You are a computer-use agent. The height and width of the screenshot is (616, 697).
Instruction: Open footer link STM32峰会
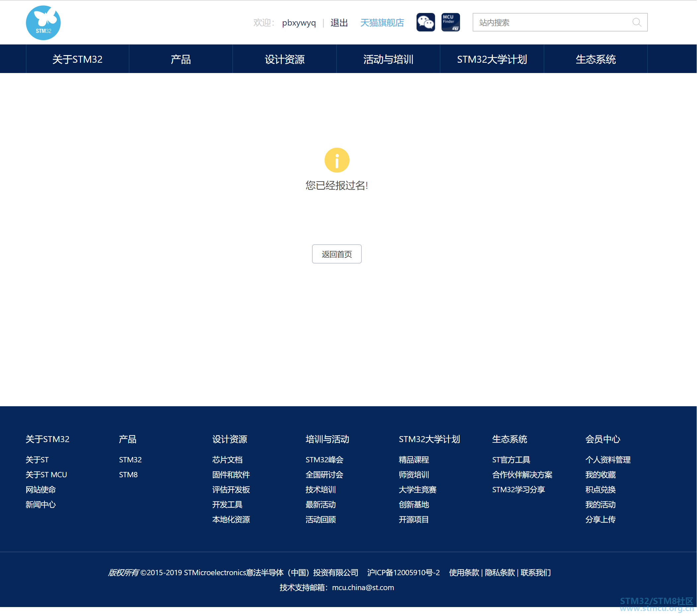tap(324, 460)
